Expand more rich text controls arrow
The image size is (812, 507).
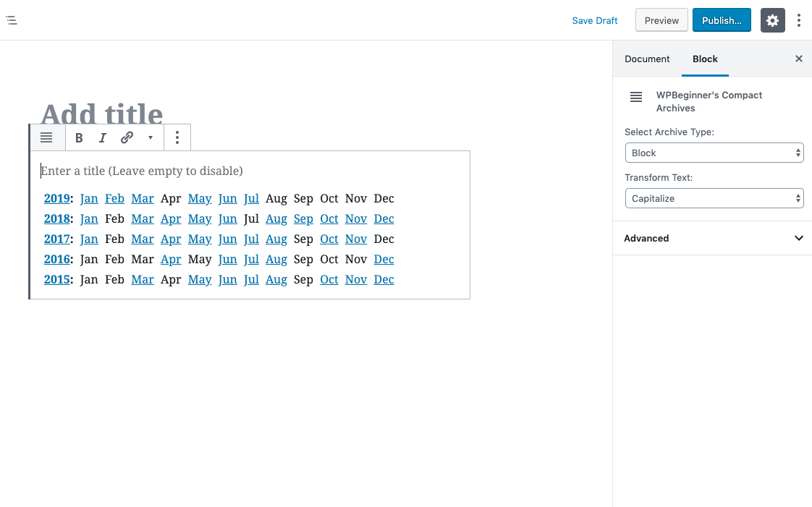(x=151, y=137)
